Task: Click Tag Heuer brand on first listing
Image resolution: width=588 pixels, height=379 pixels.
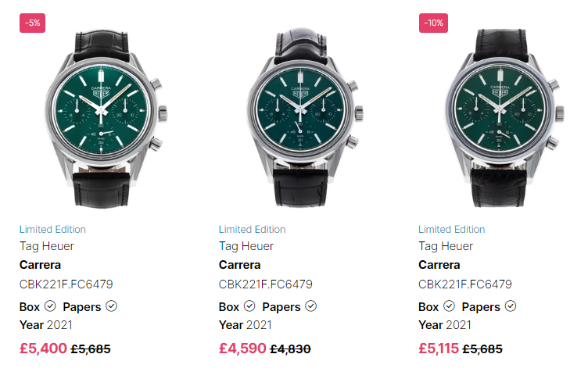Action: (47, 246)
